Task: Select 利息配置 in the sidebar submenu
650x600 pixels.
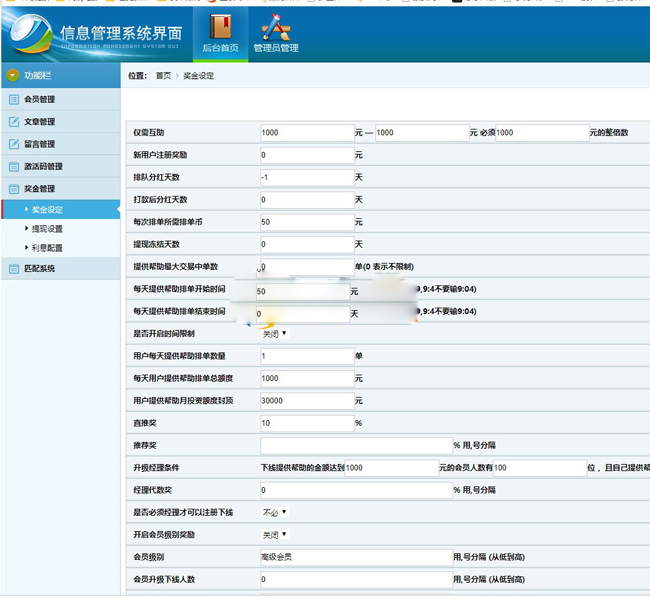Action: 47,247
